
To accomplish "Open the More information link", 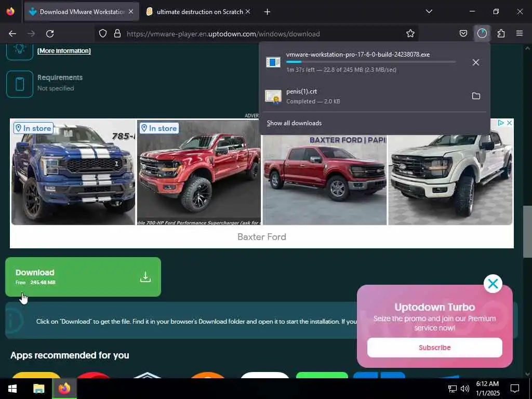I will point(64,51).
